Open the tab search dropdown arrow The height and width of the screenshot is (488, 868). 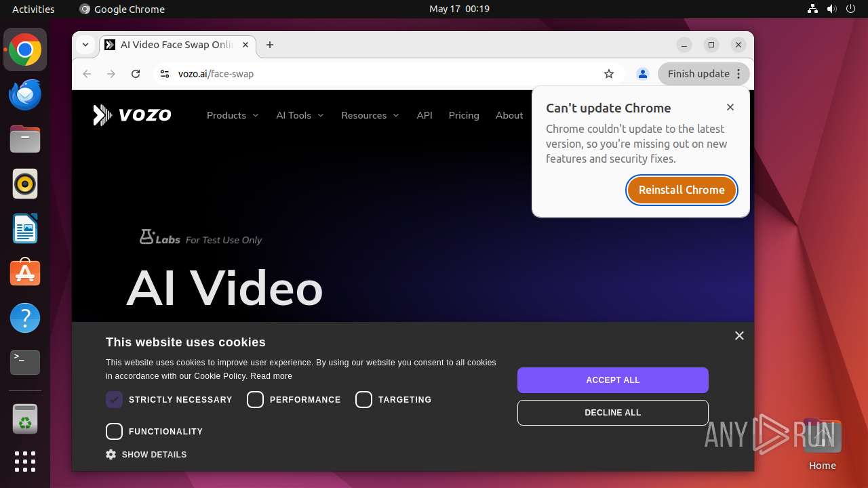click(85, 45)
